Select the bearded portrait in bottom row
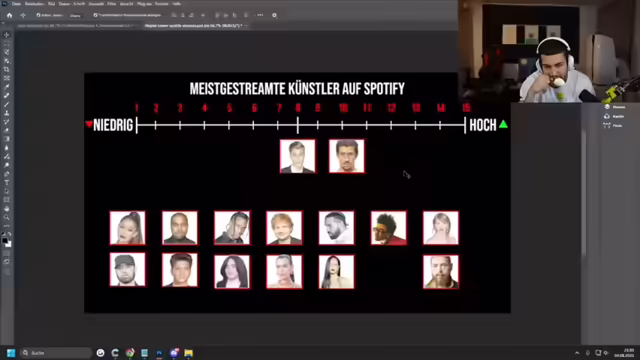 (x=441, y=272)
